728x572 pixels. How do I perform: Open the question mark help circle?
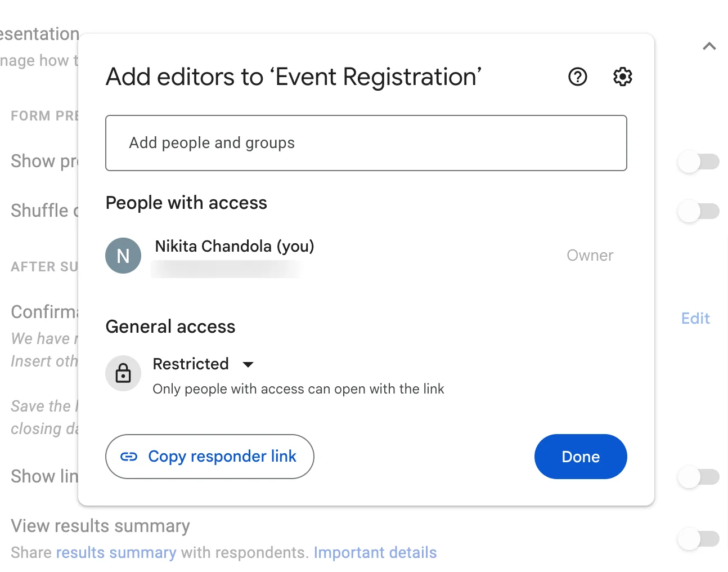(x=577, y=77)
